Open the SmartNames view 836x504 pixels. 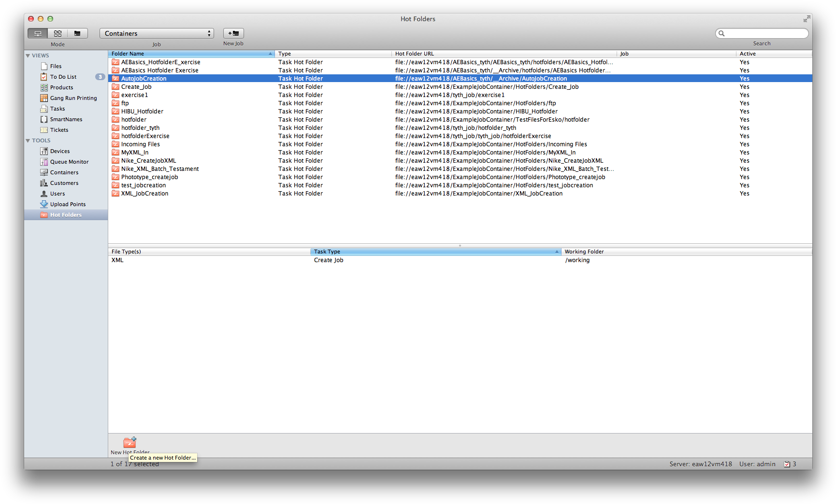66,119
